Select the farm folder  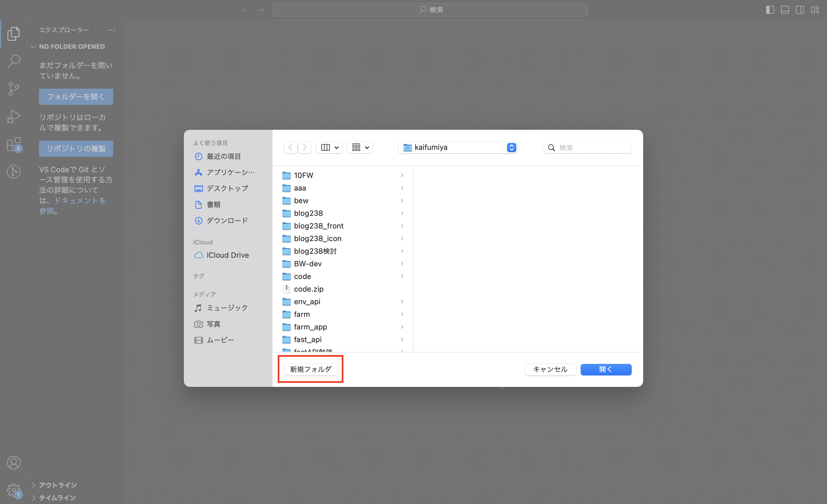click(343, 314)
